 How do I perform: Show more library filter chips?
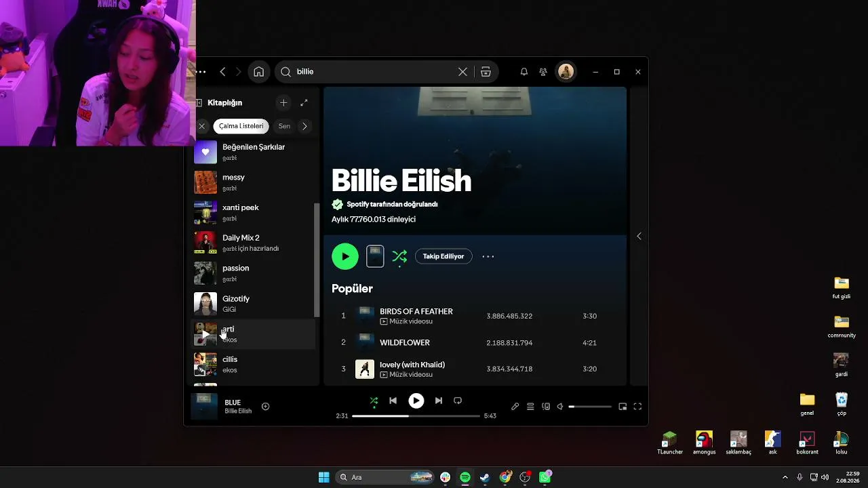click(304, 126)
